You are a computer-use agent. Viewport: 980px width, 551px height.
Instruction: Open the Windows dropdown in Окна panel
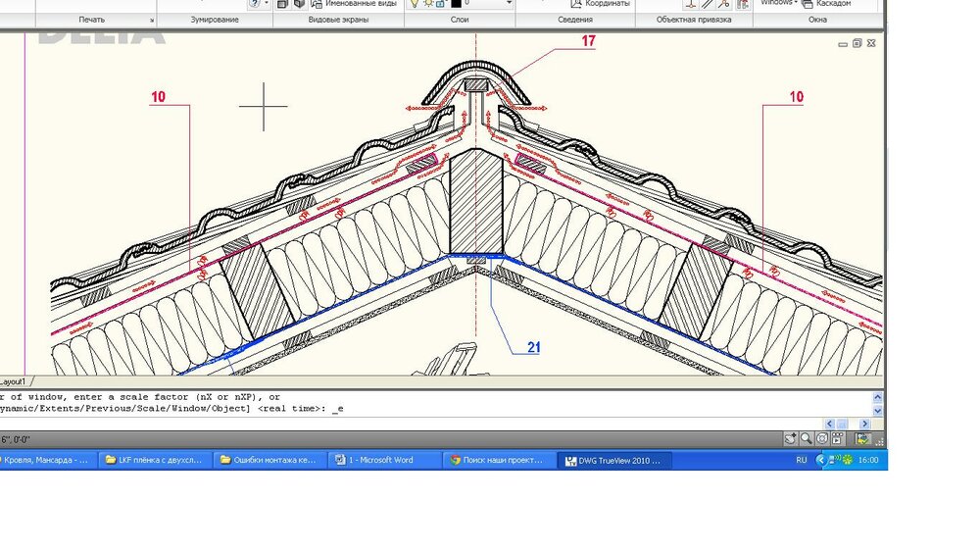click(x=780, y=3)
